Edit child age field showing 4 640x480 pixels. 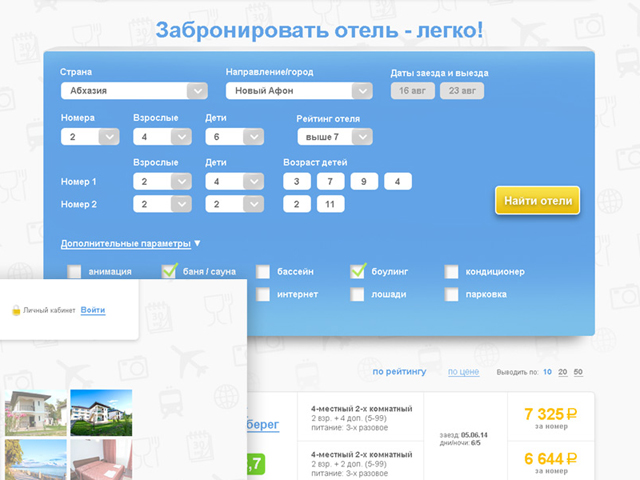coord(398,182)
